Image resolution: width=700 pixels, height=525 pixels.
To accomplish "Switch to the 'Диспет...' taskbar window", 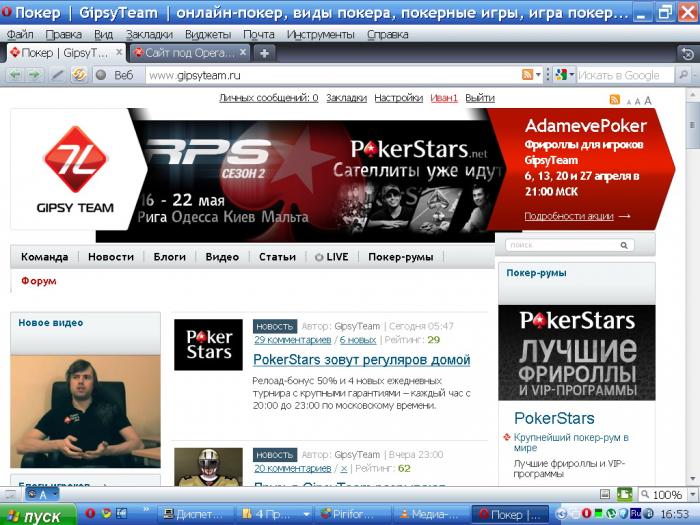I will [195, 515].
